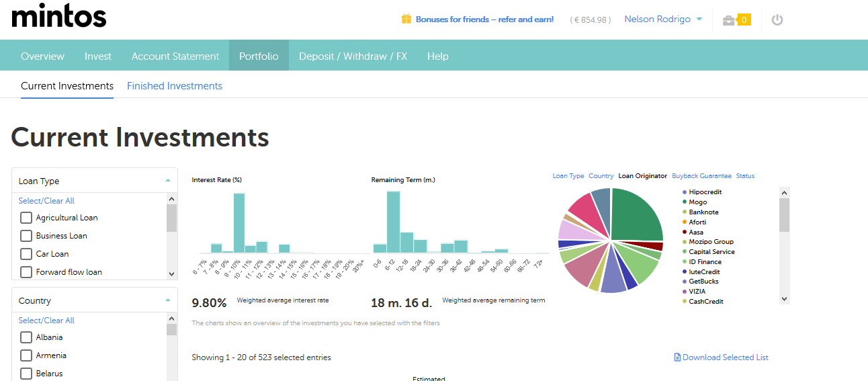Collapse the Loan Type filter panel
Image resolution: width=868 pixels, height=381 pixels.
coord(167,181)
